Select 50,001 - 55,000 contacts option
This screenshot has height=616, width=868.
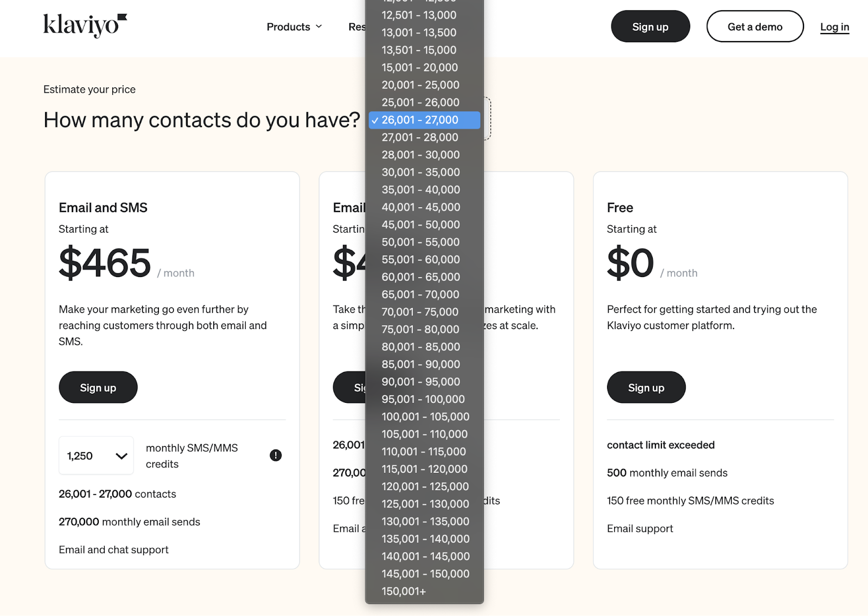coord(424,242)
